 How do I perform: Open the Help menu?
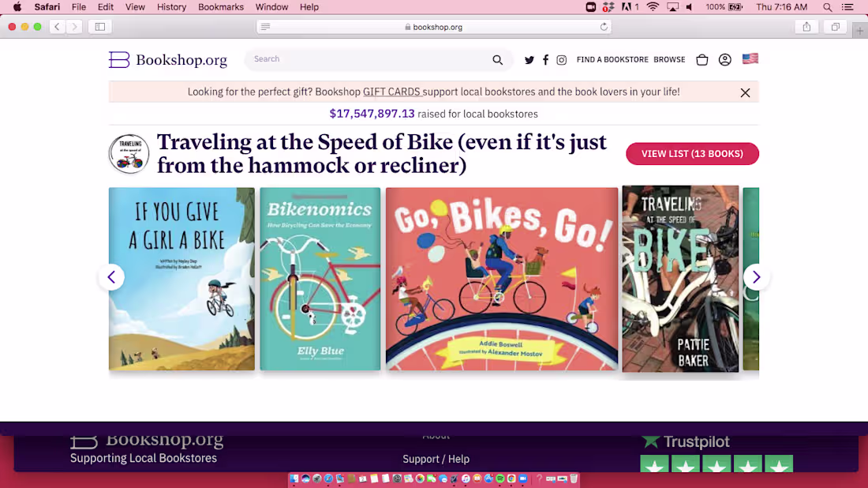309,7
